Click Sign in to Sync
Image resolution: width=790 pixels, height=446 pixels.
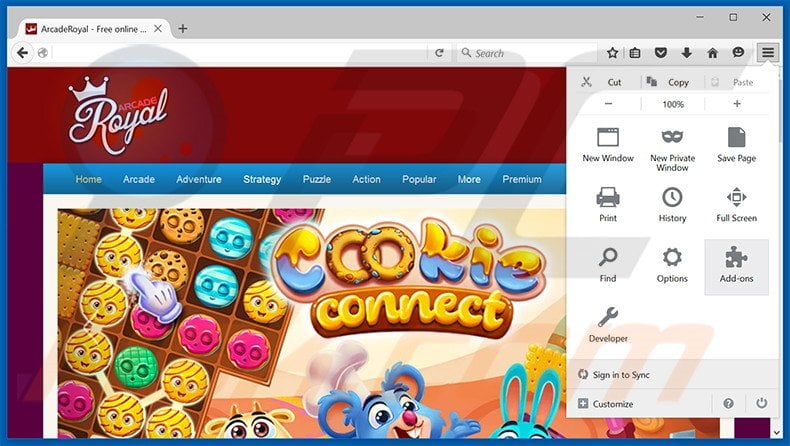(x=614, y=374)
